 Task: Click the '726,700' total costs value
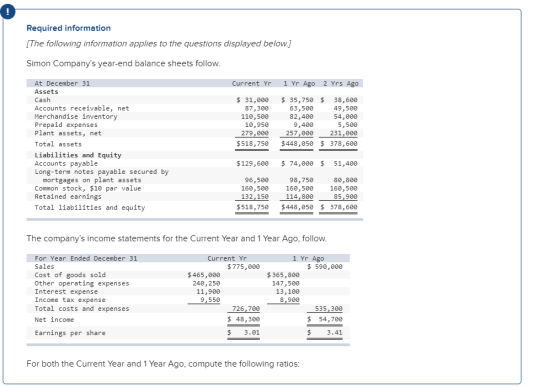pos(246,309)
